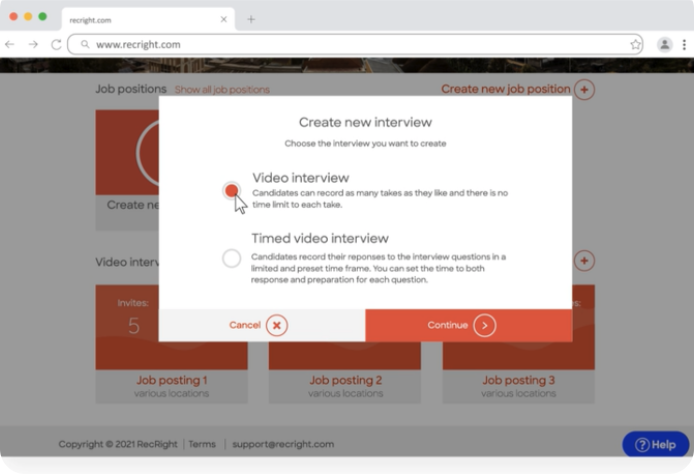Click the support@recright.com email link
This screenshot has height=475, width=695.
pyautogui.click(x=283, y=444)
